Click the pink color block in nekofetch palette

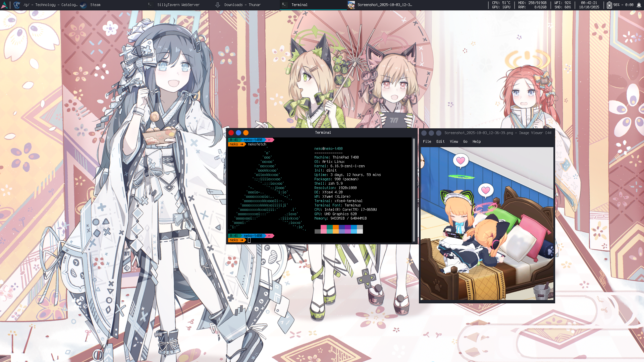pyautogui.click(x=323, y=227)
